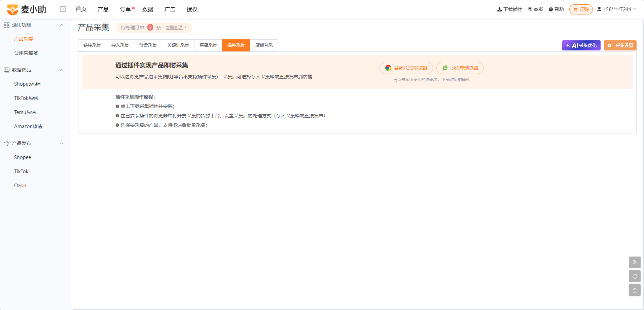The image size is (644, 310).
Task: Switch to the 链接采集 tab
Action: click(x=92, y=45)
